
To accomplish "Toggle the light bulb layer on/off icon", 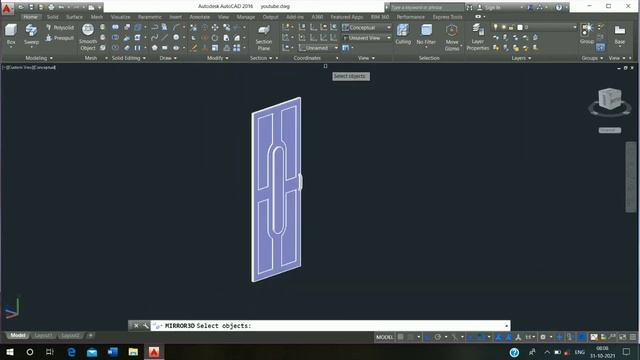I will [496, 27].
